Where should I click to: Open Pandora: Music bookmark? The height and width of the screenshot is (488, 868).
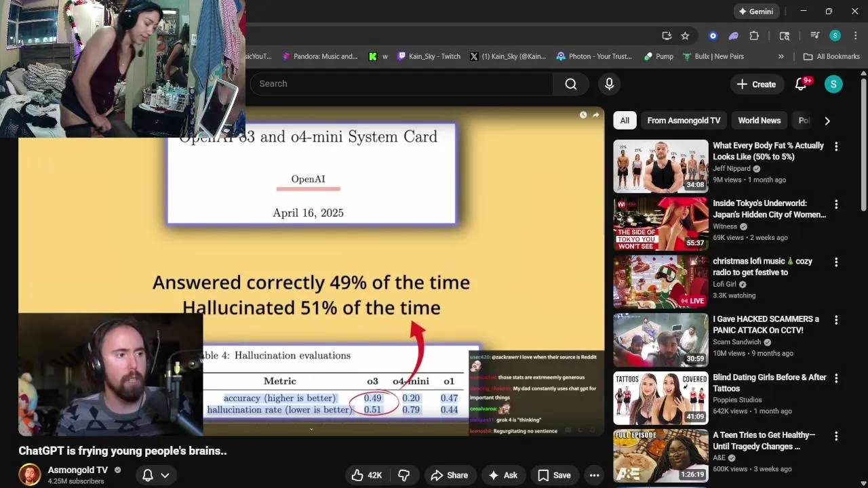320,56
